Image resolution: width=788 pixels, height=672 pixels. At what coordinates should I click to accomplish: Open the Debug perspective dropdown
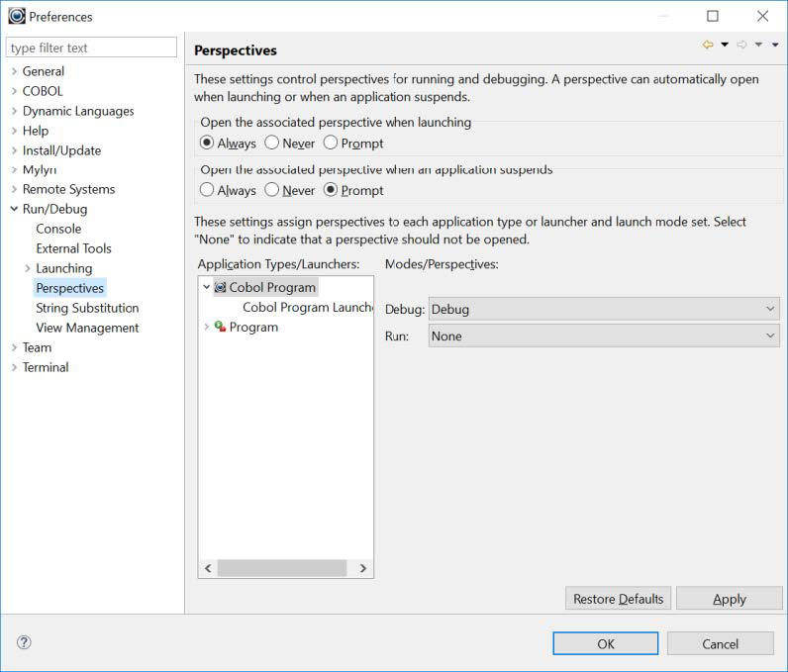604,310
